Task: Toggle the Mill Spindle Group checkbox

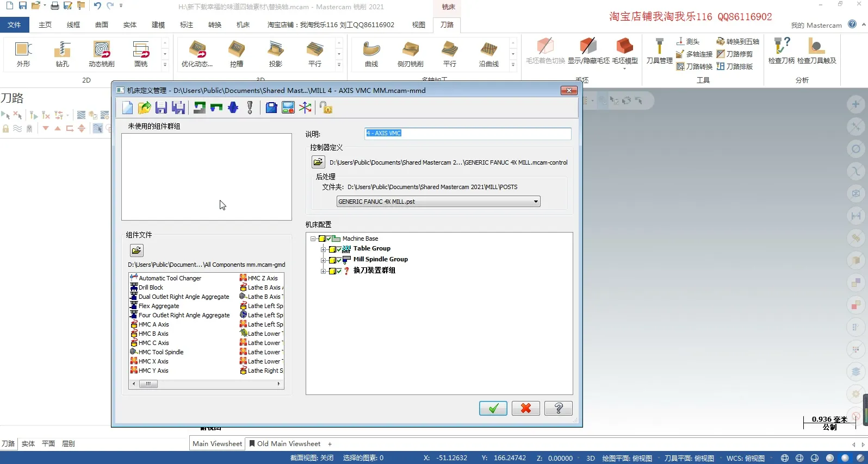Action: point(338,260)
